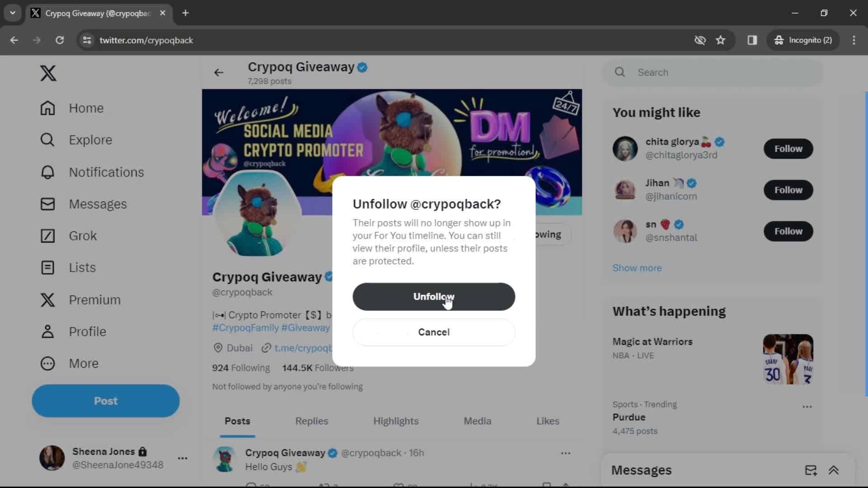Open Premium subscription page

94,299
